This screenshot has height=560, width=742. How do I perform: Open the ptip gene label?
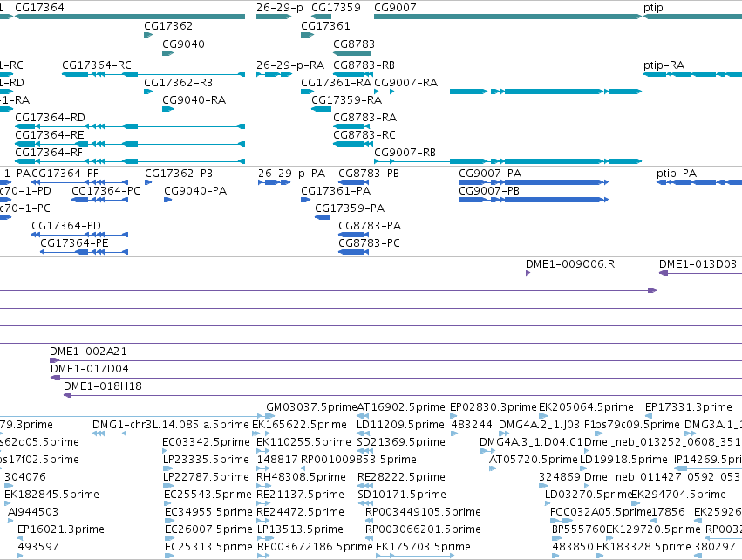(654, 8)
